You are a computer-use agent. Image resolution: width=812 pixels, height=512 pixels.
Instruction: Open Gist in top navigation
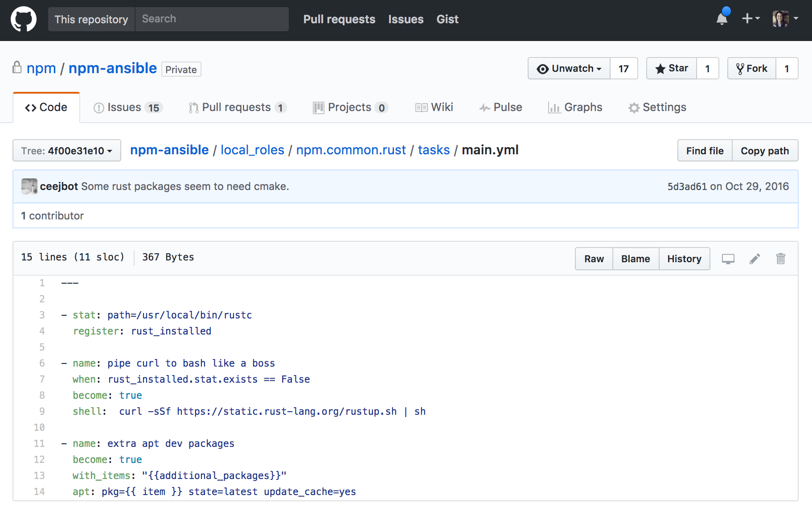tap(447, 19)
